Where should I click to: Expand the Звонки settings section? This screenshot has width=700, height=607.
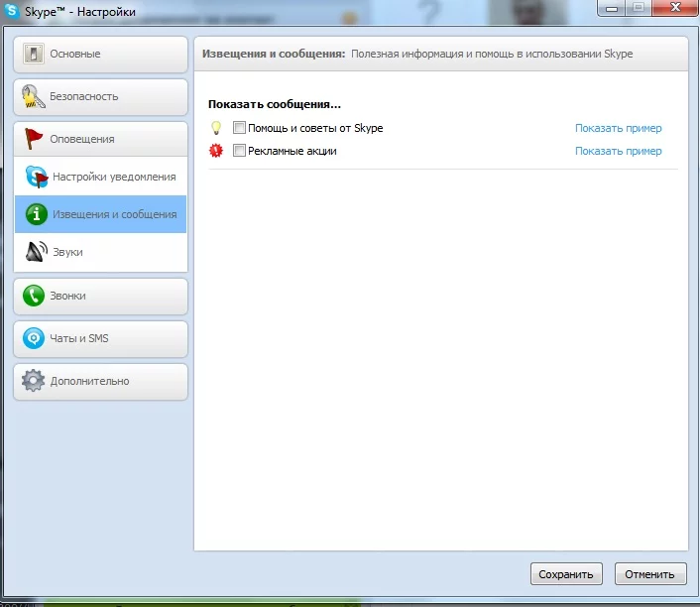tap(100, 297)
